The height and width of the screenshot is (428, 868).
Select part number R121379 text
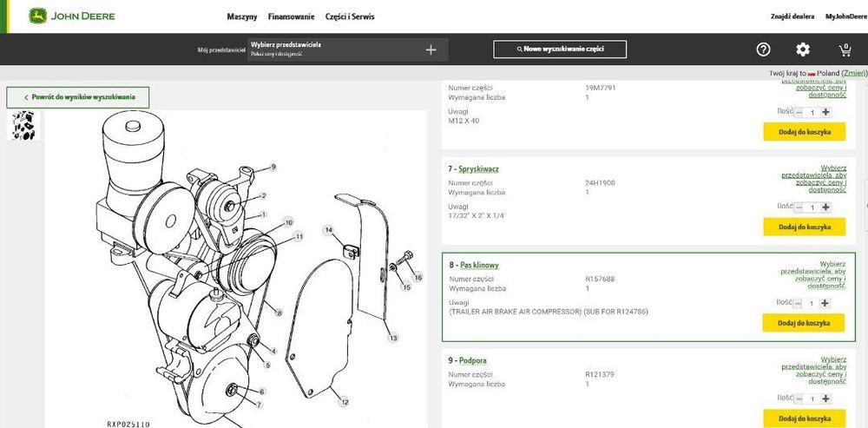[600, 375]
